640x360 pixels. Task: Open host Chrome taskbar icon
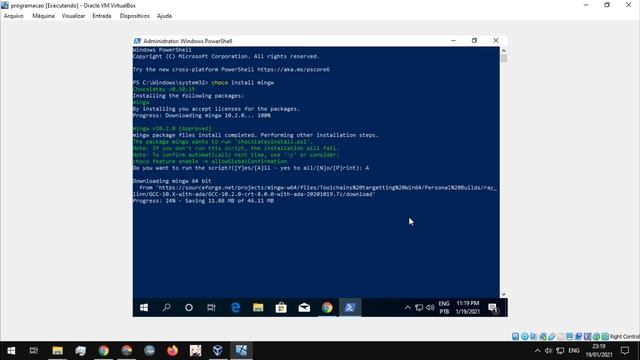coord(104,351)
